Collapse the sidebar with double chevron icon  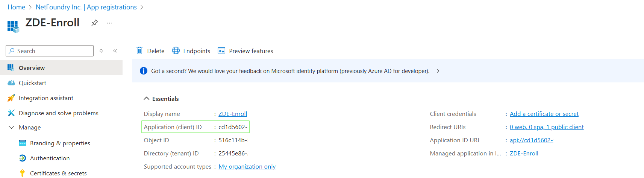115,51
